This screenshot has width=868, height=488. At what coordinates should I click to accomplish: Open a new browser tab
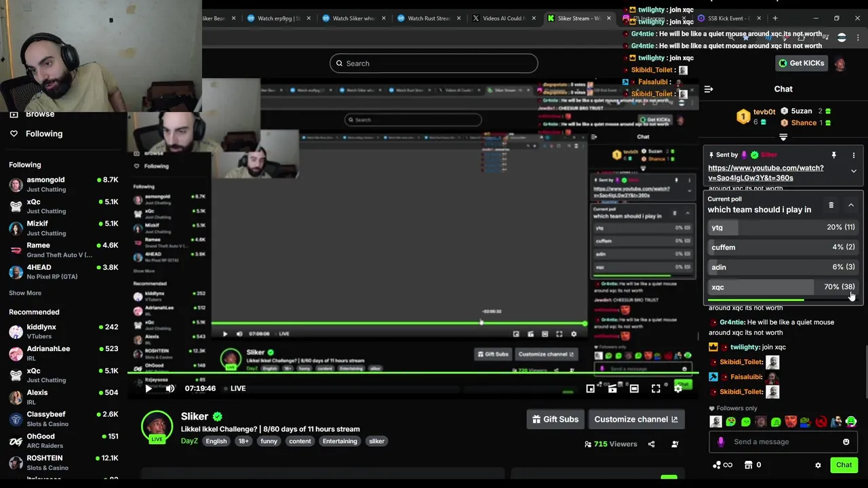point(775,18)
